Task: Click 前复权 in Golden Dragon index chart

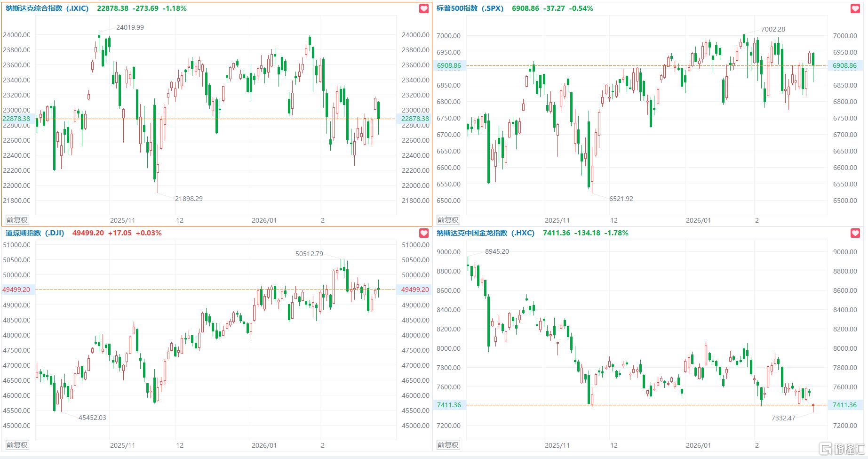Action: coord(448,445)
